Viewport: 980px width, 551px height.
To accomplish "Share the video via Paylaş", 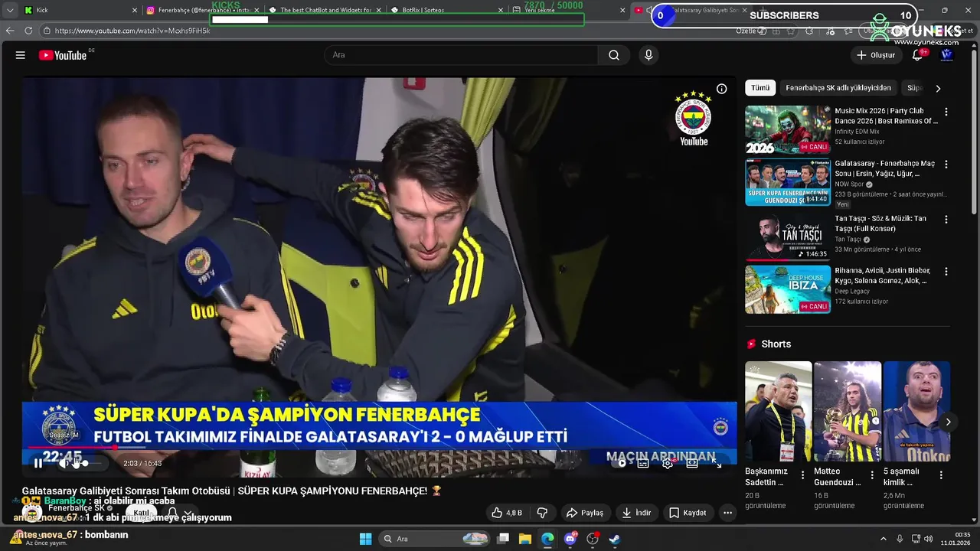I will click(x=584, y=513).
